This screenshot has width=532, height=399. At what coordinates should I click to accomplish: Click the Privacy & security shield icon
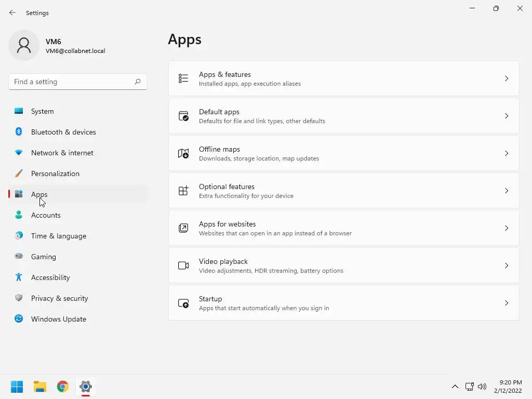coord(19,298)
